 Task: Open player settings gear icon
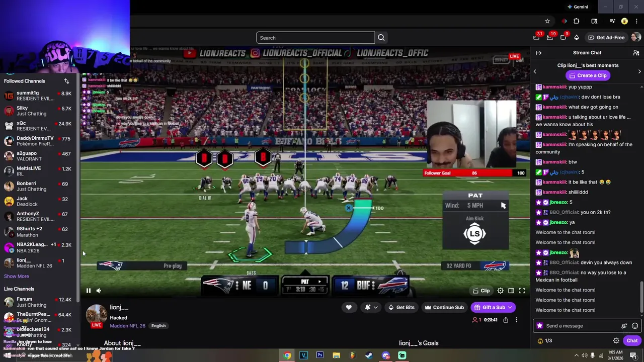(x=500, y=291)
